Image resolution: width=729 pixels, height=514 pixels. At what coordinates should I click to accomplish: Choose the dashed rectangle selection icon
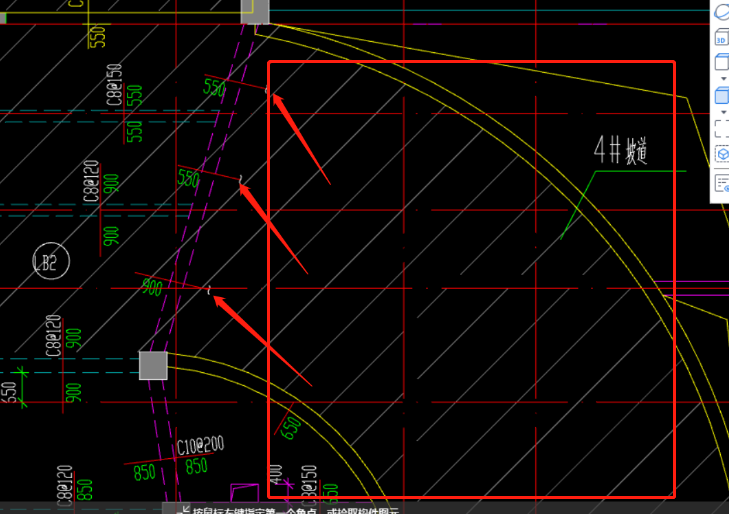(722, 129)
